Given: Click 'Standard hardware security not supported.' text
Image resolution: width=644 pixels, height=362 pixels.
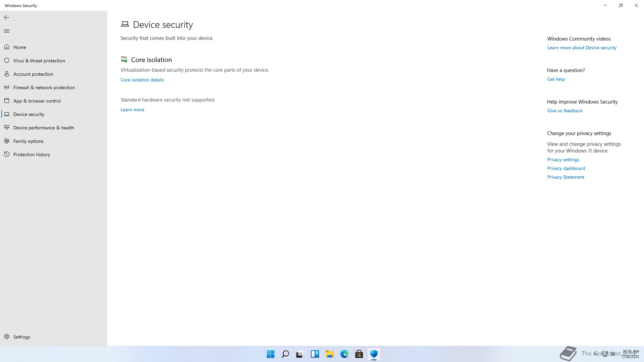Looking at the screenshot, I should 168,100.
